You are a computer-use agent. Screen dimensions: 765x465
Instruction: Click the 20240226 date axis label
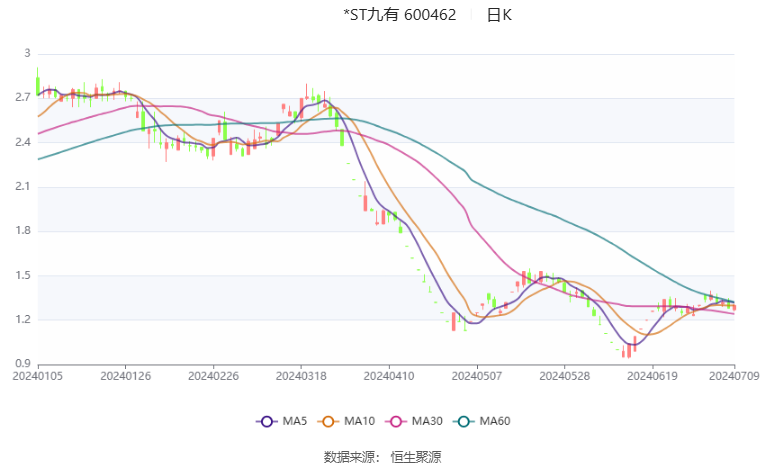[x=213, y=376]
